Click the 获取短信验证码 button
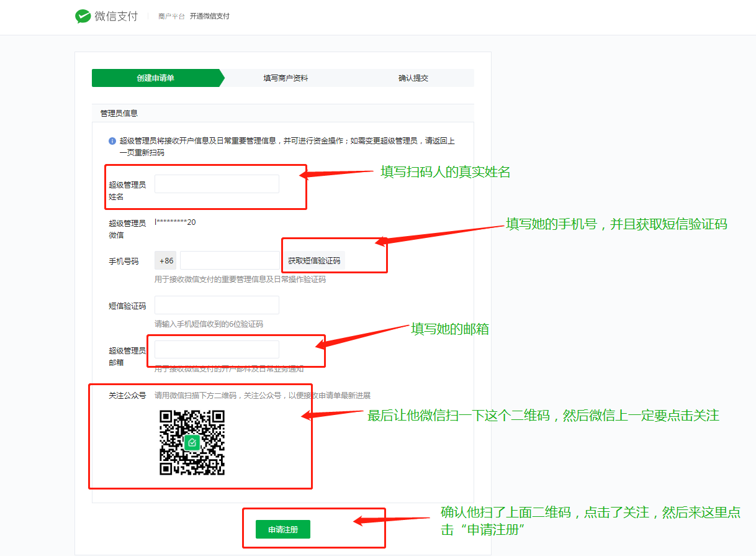The height and width of the screenshot is (556, 756). pyautogui.click(x=314, y=261)
